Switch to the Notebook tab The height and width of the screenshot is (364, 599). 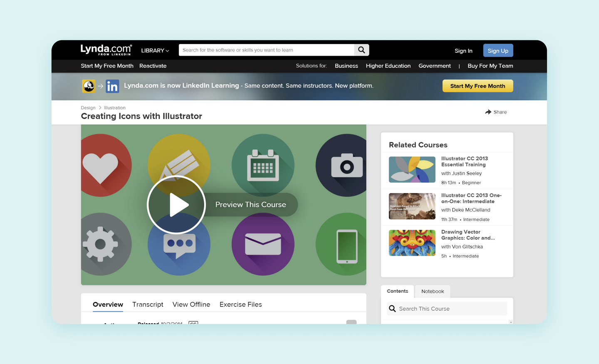433,291
